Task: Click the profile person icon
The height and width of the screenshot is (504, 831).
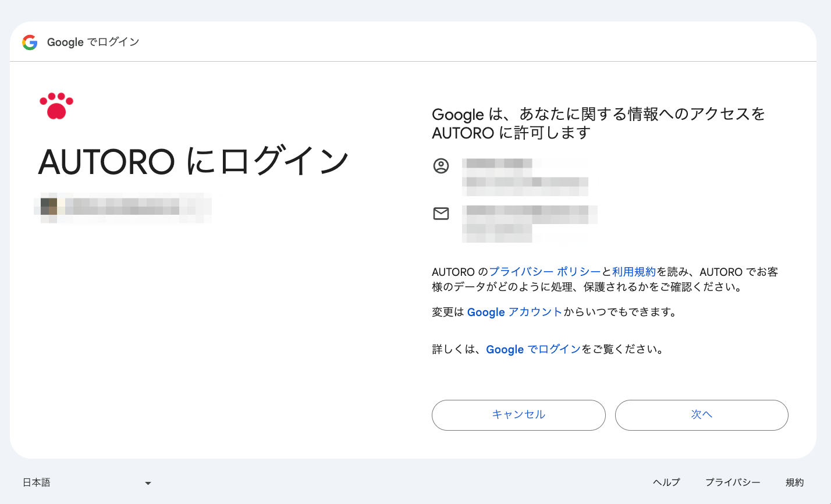Action: (441, 166)
